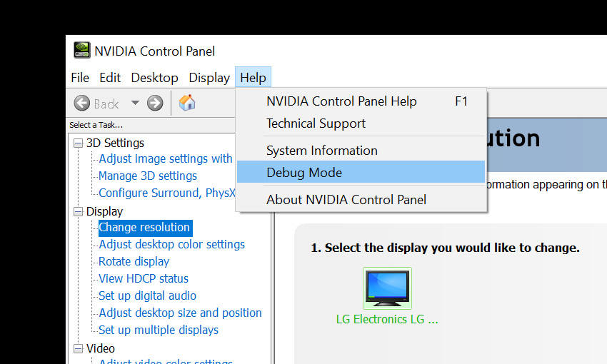This screenshot has width=607, height=364.
Task: Choose NVIDIA Control Panel Help entry
Action: (x=361, y=101)
